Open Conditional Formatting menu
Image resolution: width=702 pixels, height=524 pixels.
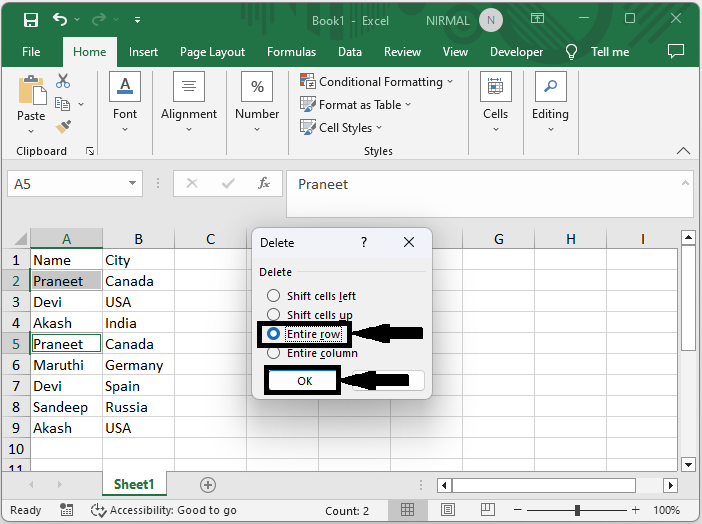click(x=377, y=82)
